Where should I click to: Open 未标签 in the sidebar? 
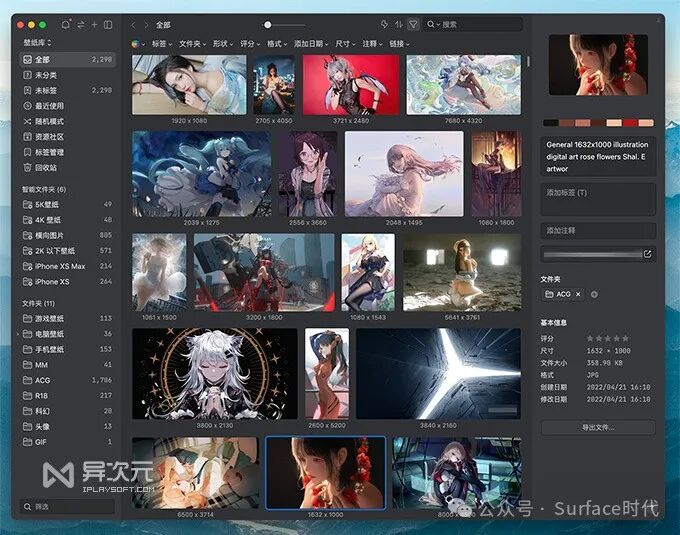[x=68, y=90]
